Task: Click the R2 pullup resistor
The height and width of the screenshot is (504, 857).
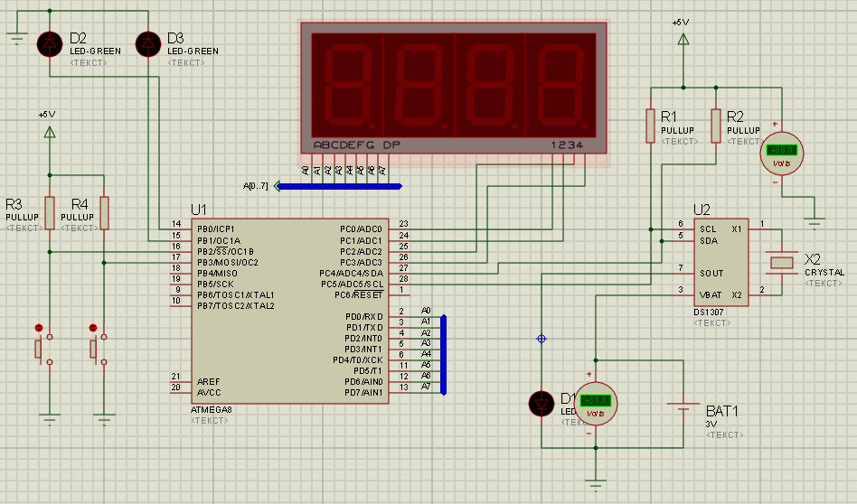Action: 715,126
